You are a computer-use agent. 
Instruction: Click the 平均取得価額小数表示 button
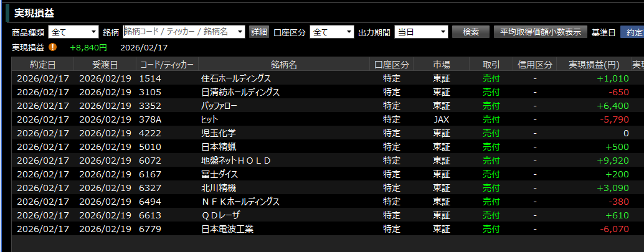(540, 32)
